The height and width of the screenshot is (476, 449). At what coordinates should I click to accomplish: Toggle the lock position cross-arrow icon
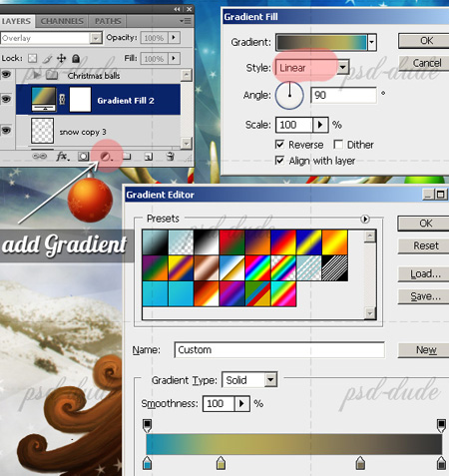[x=61, y=59]
